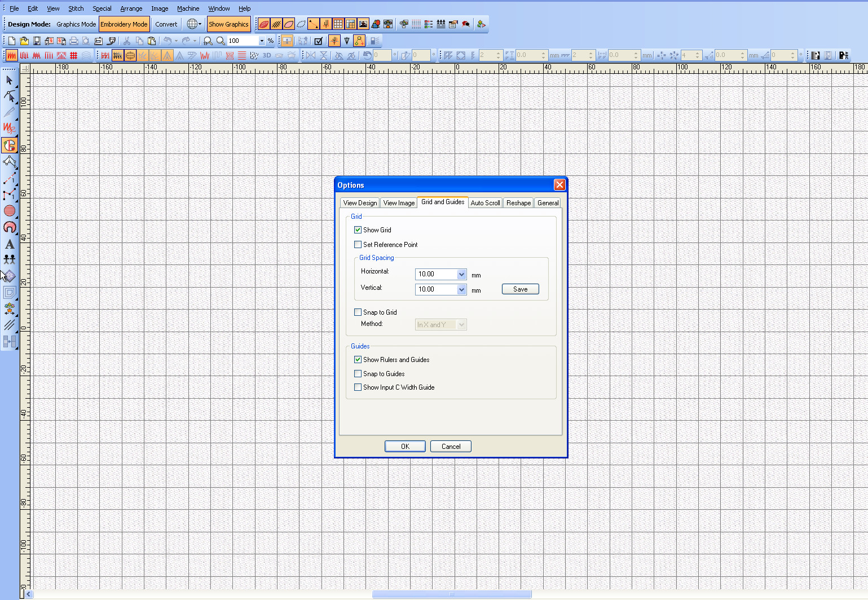The width and height of the screenshot is (868, 600).
Task: Expand the Vertical grid spacing dropdown
Action: tap(461, 290)
